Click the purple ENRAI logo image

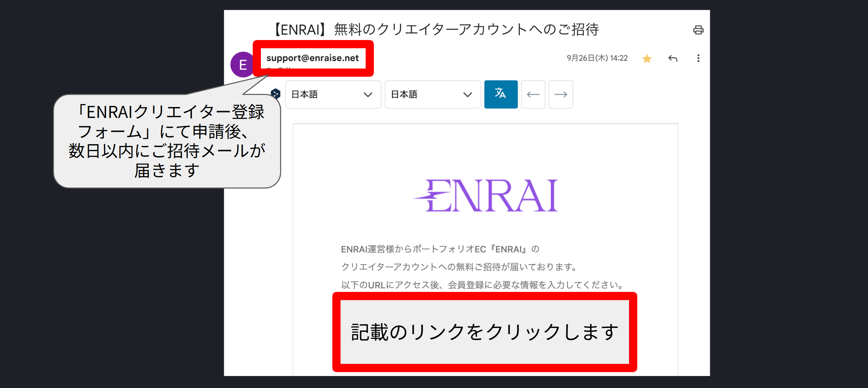click(x=486, y=195)
